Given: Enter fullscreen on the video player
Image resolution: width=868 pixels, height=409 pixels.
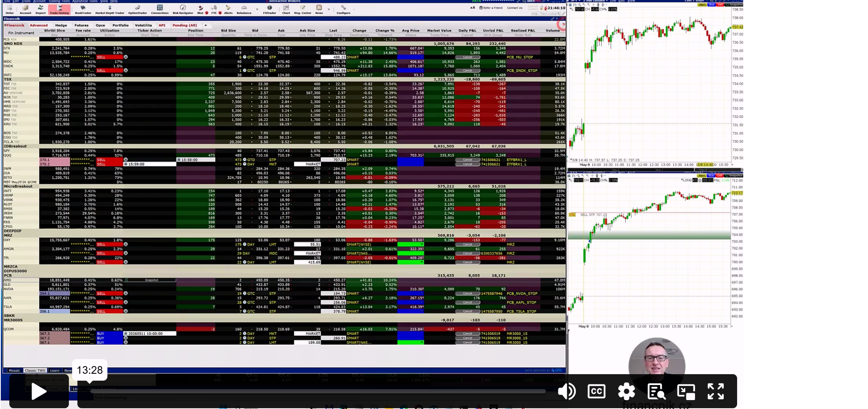Looking at the screenshot, I should coord(716,391).
